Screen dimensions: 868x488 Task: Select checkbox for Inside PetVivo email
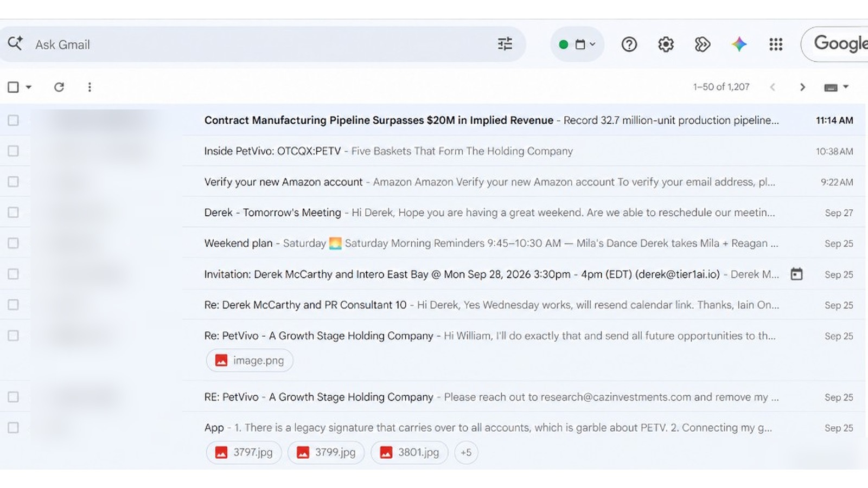(13, 151)
